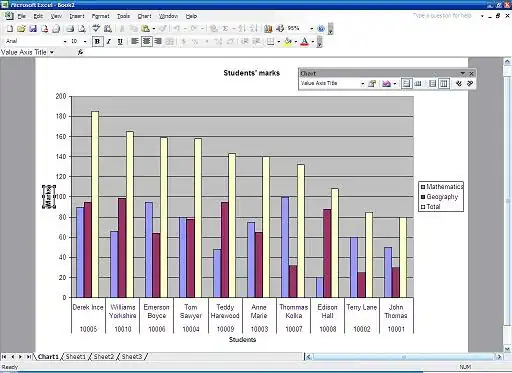This screenshot has height=373, width=512.
Task: Toggle the By Column button in Chart toolbar
Action: [x=444, y=83]
